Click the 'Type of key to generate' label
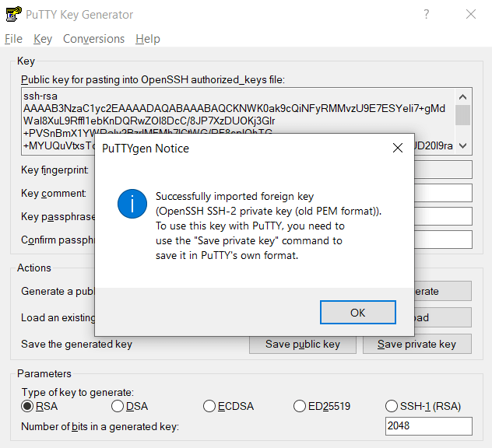492x448 pixels. coord(78,392)
